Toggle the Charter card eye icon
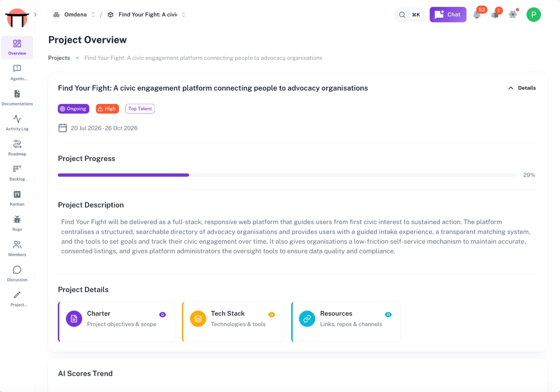 click(x=162, y=315)
